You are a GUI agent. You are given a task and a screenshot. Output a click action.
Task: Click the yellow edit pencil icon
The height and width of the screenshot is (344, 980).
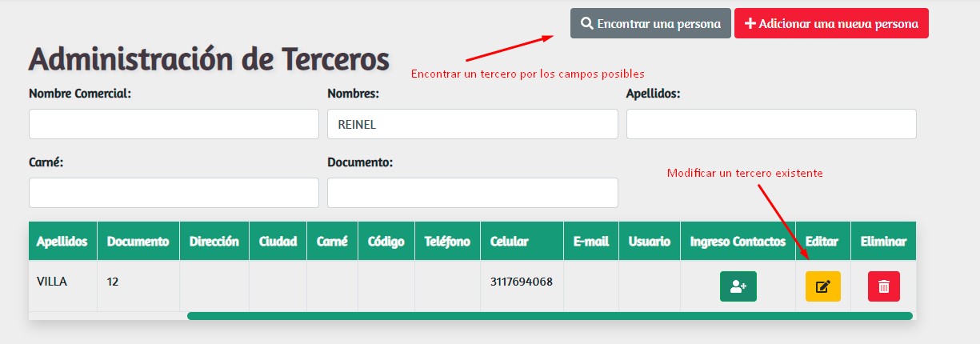822,286
